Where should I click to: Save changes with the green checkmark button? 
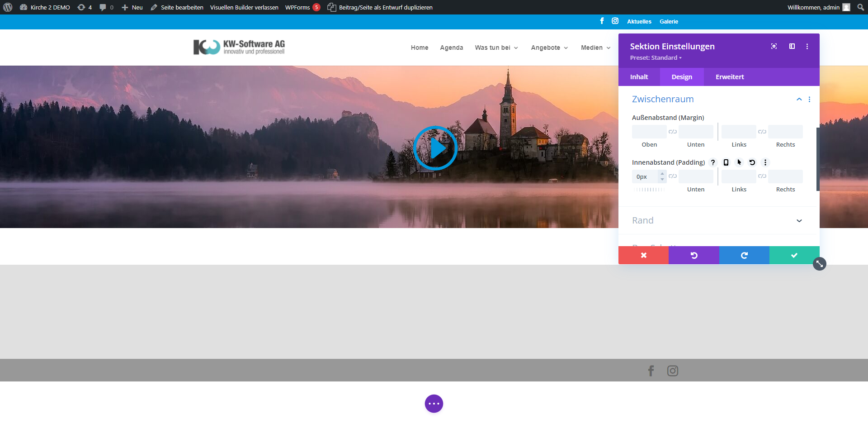794,255
